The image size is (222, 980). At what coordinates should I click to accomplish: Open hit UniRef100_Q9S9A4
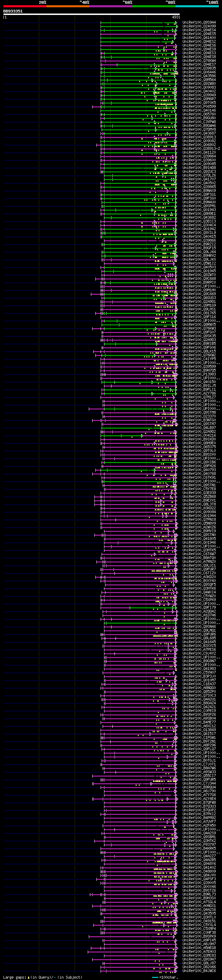point(199,23)
